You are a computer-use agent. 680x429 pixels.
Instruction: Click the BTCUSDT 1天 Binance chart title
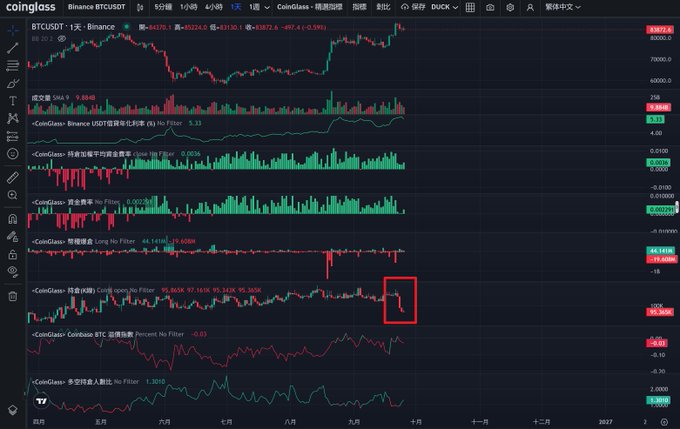tap(73, 27)
